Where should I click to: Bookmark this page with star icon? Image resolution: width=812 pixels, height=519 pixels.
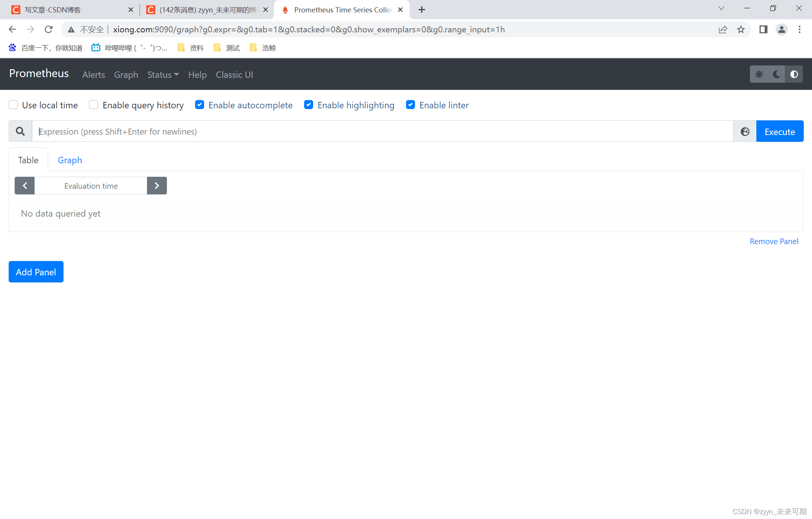tap(741, 29)
